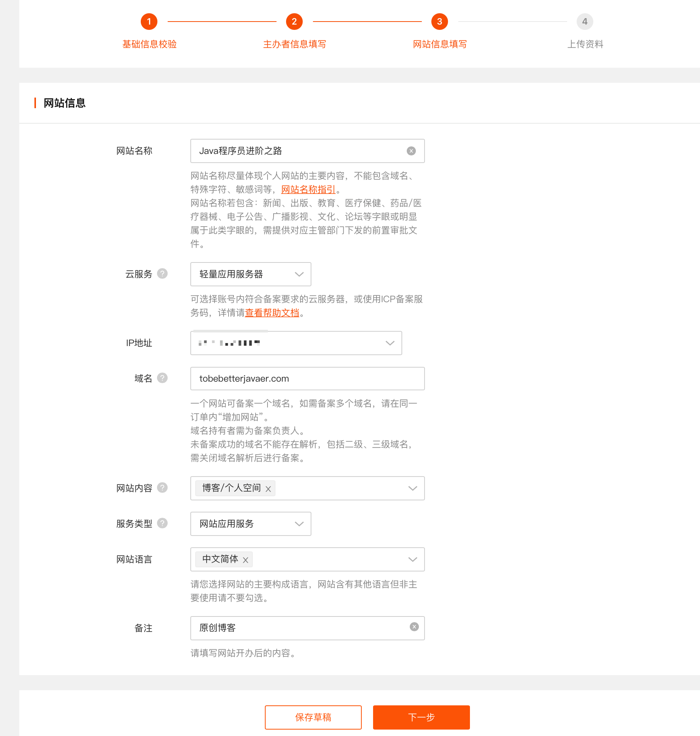
Task: Open the 轻量应用服务器 cloud service dropdown
Action: [250, 274]
